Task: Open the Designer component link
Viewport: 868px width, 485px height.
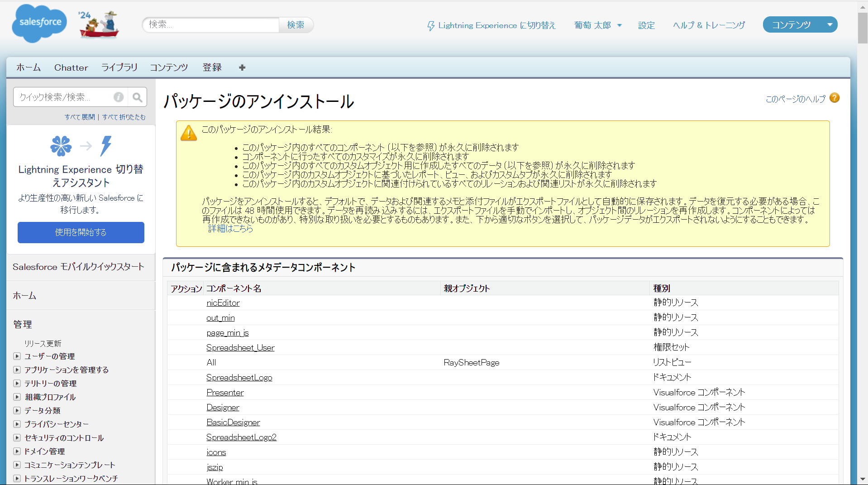Action: (x=223, y=408)
